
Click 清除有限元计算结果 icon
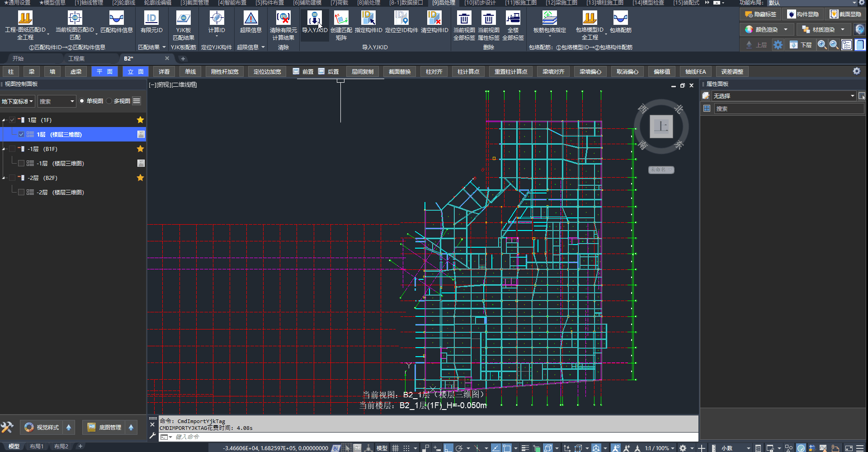[x=283, y=19]
